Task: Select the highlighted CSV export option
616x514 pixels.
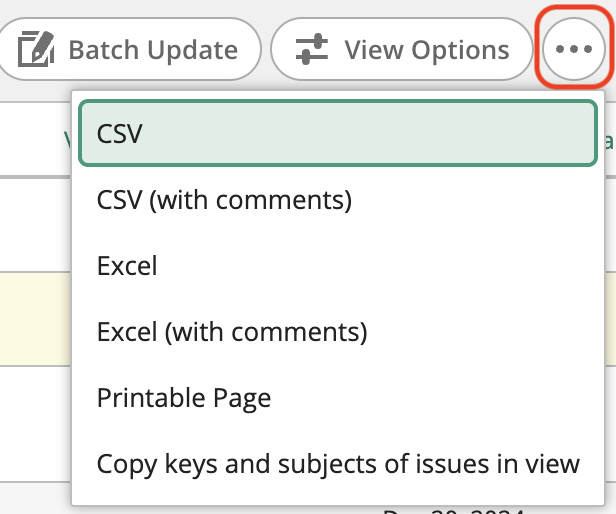Action: (x=338, y=133)
